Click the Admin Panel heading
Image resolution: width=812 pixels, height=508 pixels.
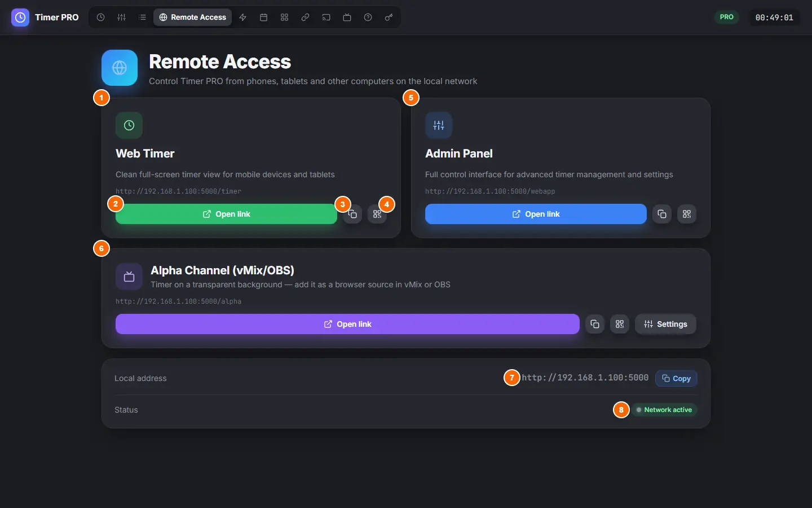coord(459,154)
